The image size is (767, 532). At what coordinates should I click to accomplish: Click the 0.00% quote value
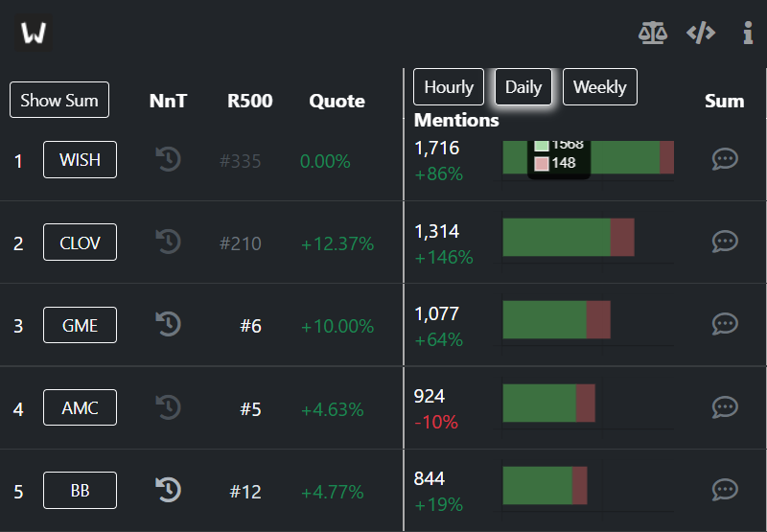(x=325, y=161)
